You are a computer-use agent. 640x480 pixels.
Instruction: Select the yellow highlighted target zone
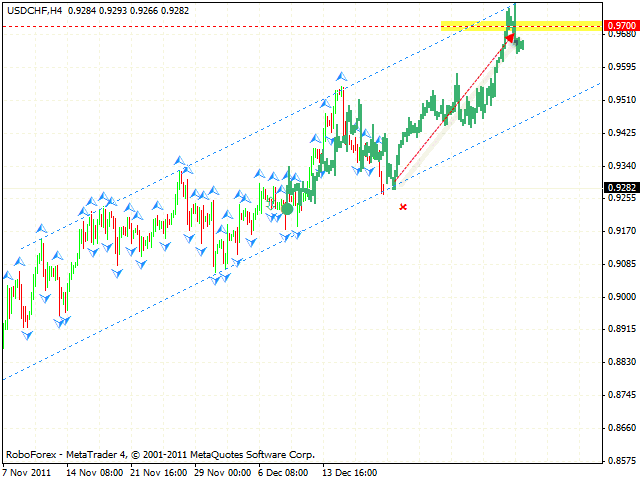pos(470,26)
